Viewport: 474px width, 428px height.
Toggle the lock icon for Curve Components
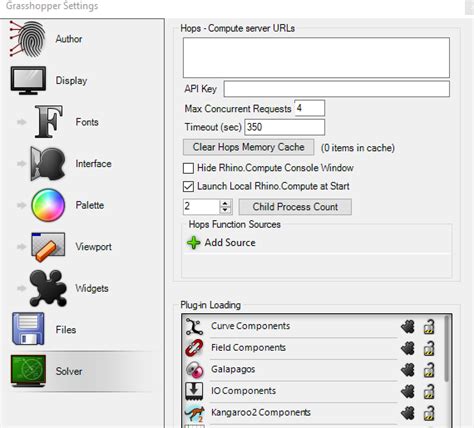click(429, 326)
